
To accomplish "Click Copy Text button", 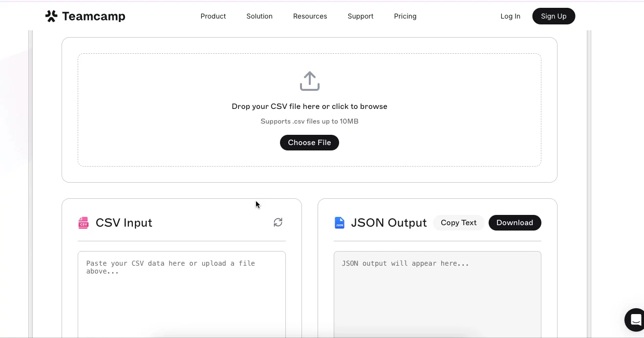I will pyautogui.click(x=458, y=223).
